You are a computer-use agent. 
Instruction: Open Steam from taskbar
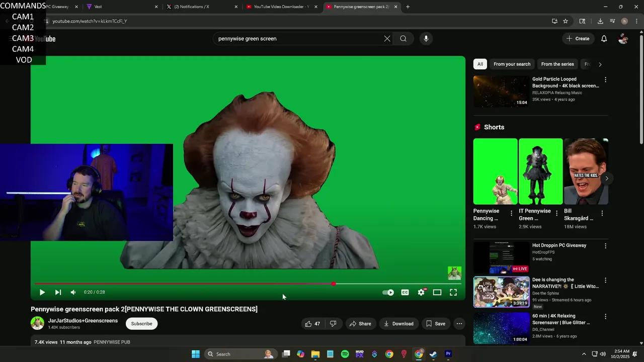433,354
